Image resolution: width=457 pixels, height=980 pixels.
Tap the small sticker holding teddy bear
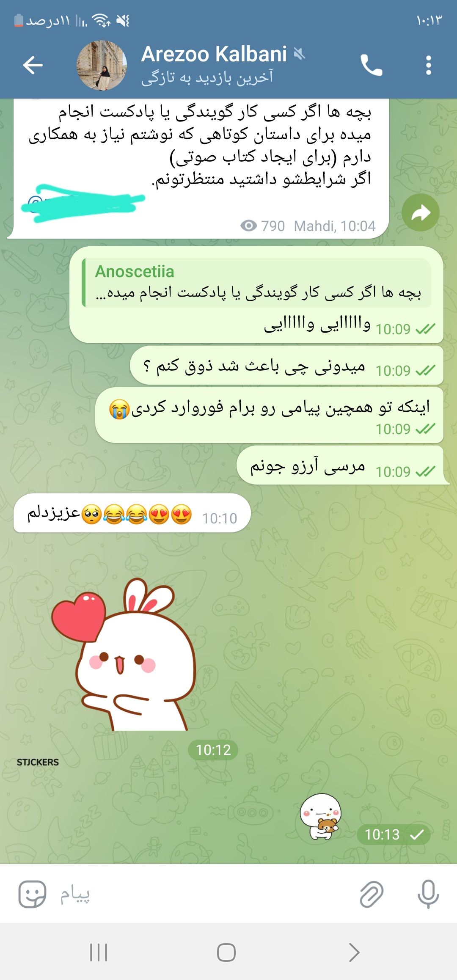[321, 817]
